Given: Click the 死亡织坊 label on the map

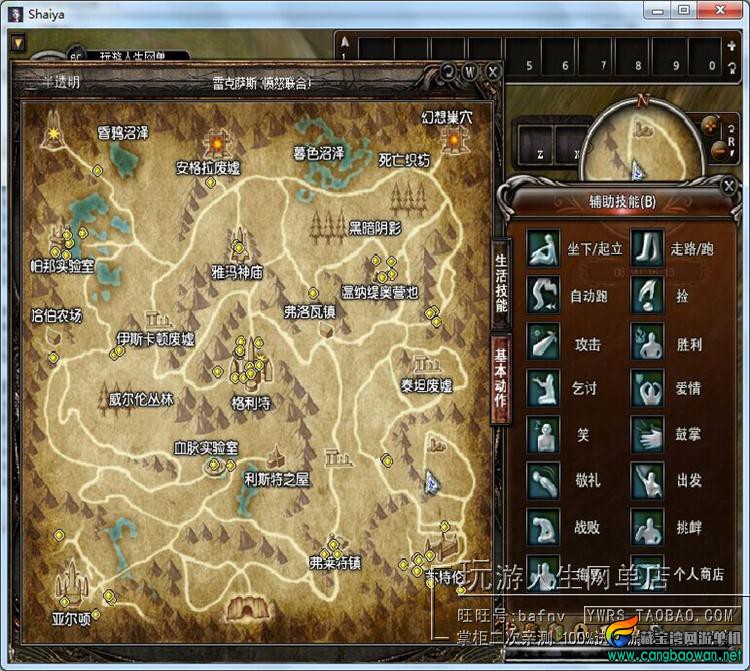Looking at the screenshot, I should (x=404, y=160).
